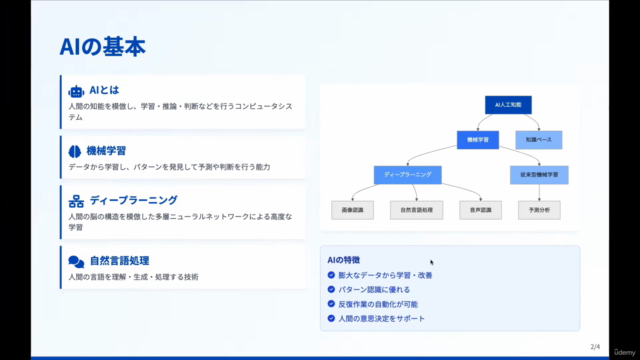Click checkmark icon next to 膨大なデータから学習・改善
The image size is (640, 360).
pos(331,275)
